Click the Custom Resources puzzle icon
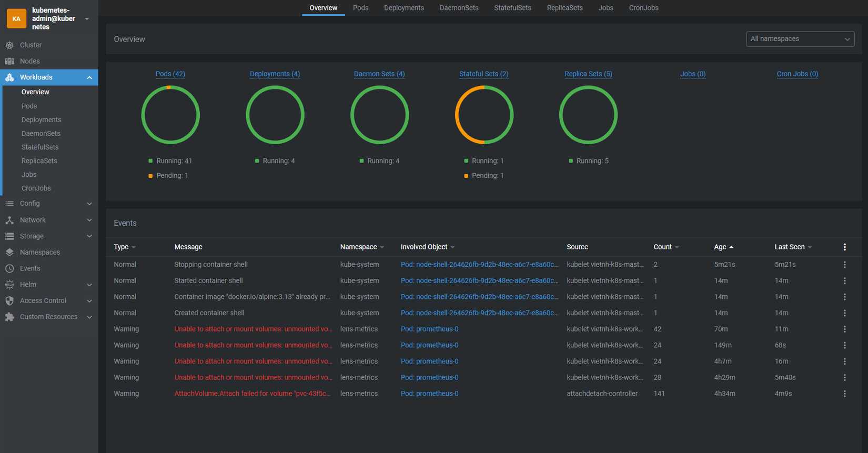 pos(9,317)
